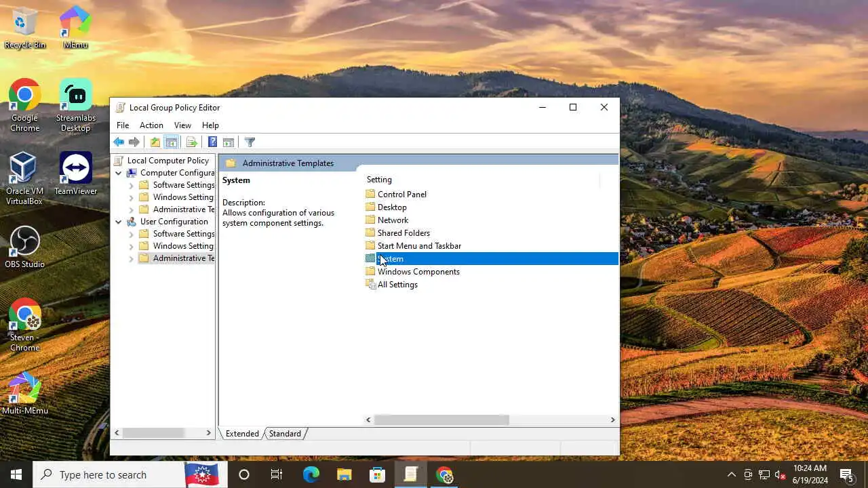Screen dimensions: 868x488
Task: Expand Software Settings under User Configuration
Action: click(x=132, y=234)
